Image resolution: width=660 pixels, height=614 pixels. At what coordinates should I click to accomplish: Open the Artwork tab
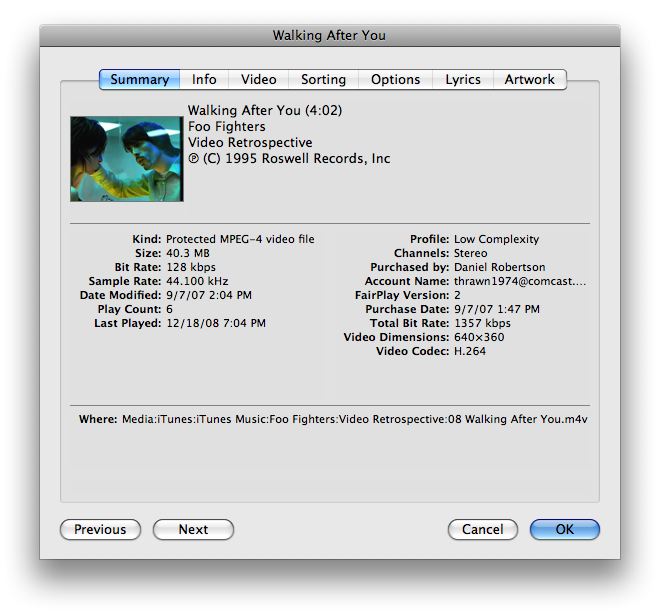point(530,80)
